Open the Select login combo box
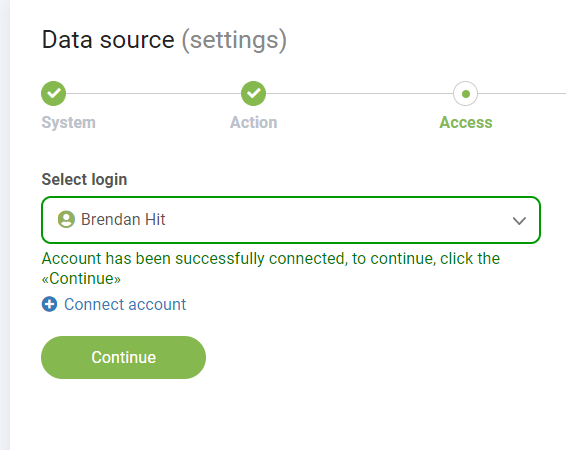The image size is (566, 450). coord(291,220)
